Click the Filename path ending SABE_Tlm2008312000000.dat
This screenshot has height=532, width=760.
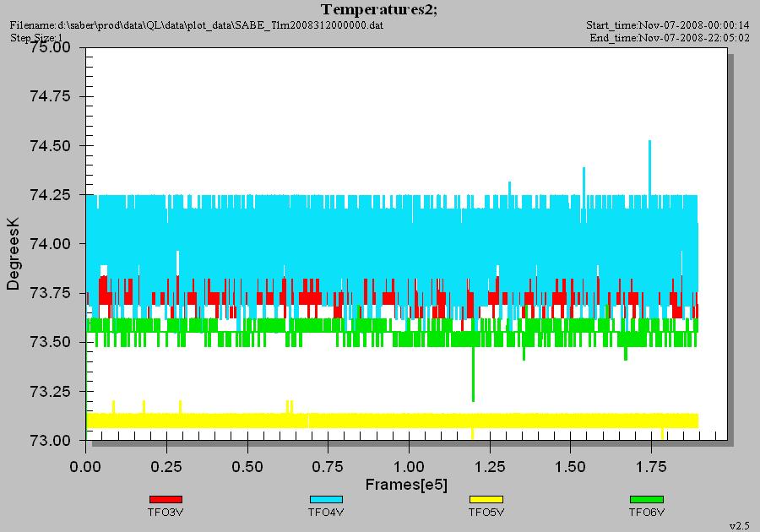(197, 25)
